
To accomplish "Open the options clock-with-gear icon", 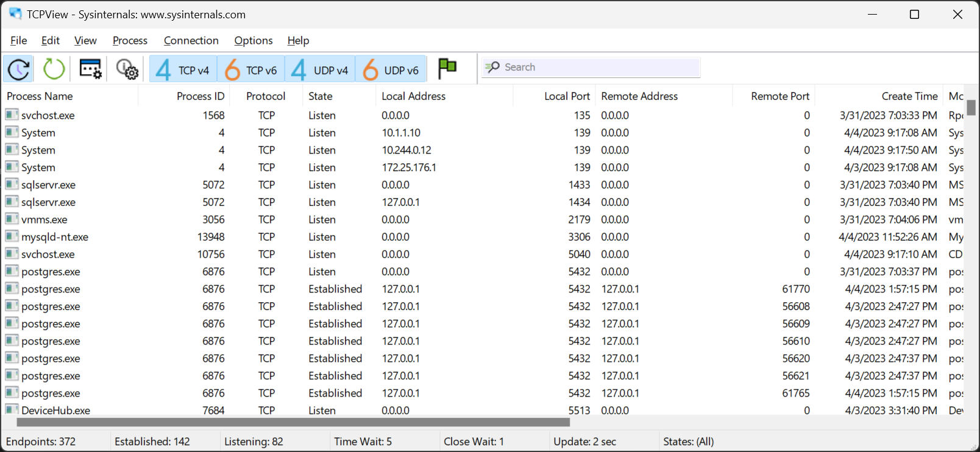I will [x=127, y=69].
